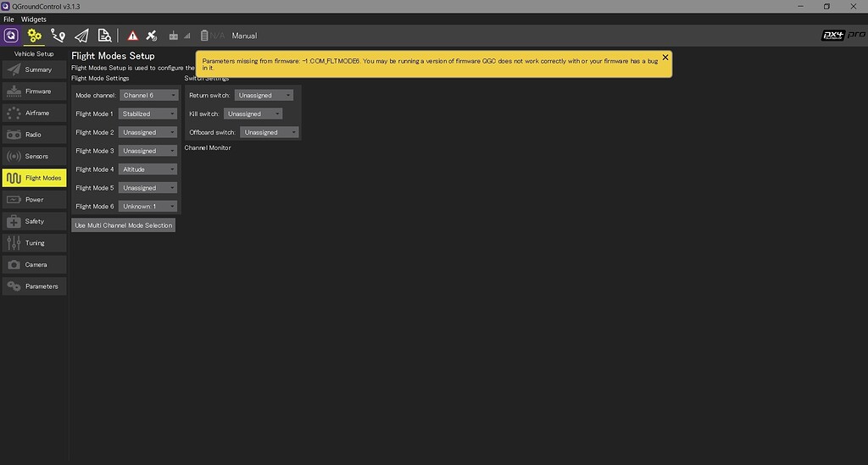The height and width of the screenshot is (465, 868).
Task: Open the Camera setup page
Action: click(x=34, y=264)
